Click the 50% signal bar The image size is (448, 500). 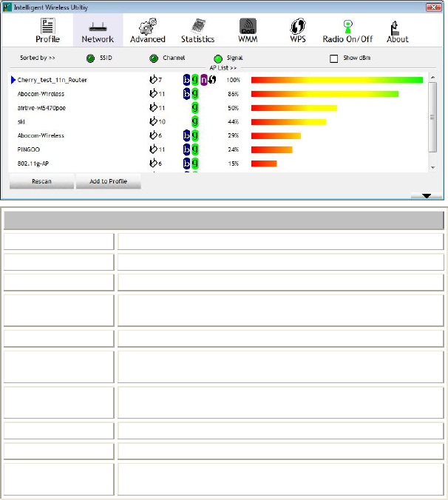[293, 108]
